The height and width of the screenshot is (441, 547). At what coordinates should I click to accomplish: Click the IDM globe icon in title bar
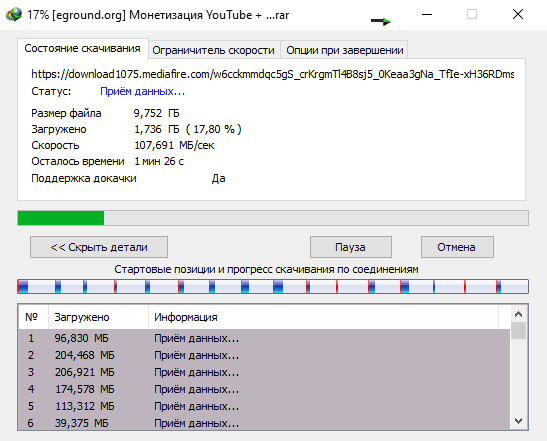coord(14,15)
